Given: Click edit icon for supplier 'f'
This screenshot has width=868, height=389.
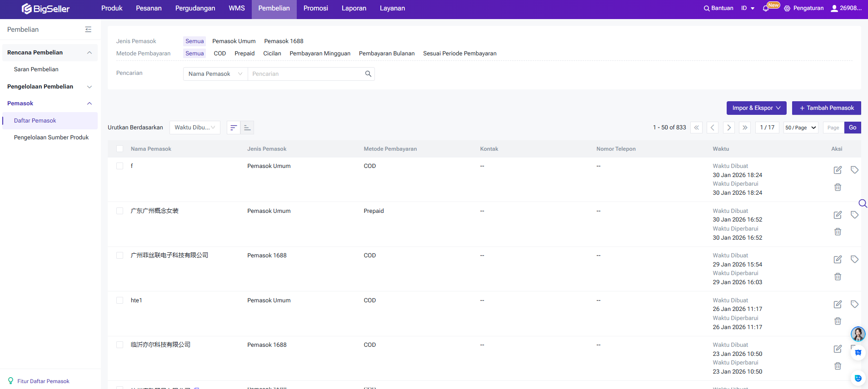Looking at the screenshot, I should tap(838, 170).
